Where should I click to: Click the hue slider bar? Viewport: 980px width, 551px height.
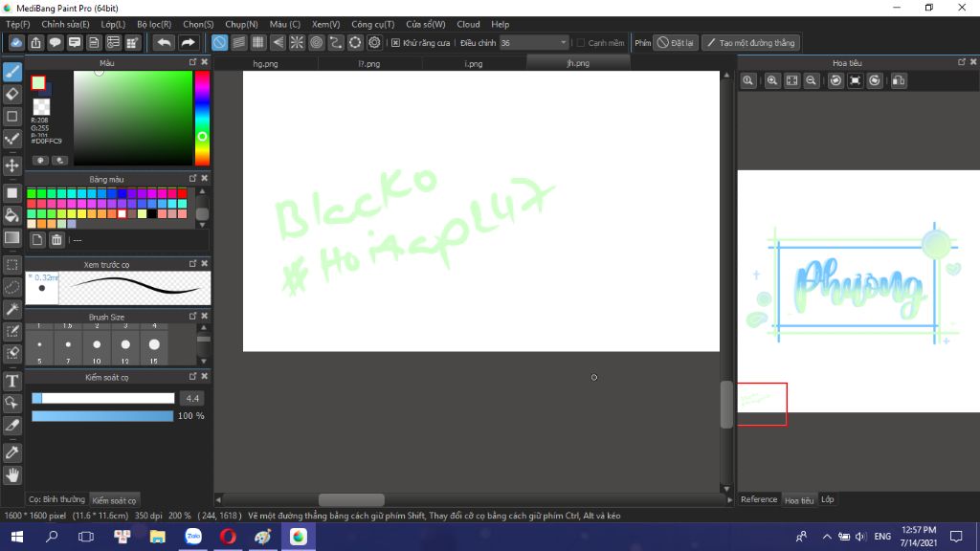[202, 118]
